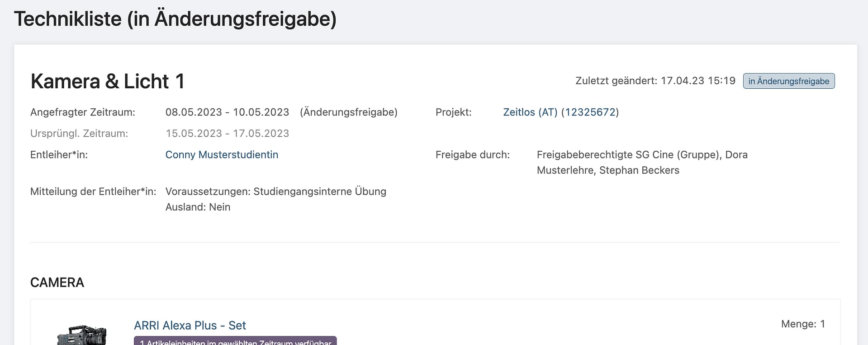Open the Zeitlos (AT) project link
The height and width of the screenshot is (345, 868).
(560, 112)
